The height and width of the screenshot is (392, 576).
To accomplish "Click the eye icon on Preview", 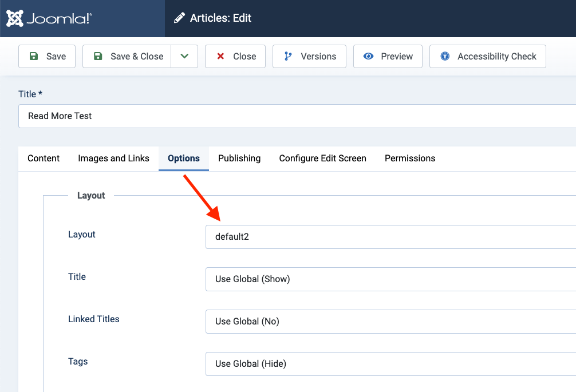I will [x=369, y=56].
